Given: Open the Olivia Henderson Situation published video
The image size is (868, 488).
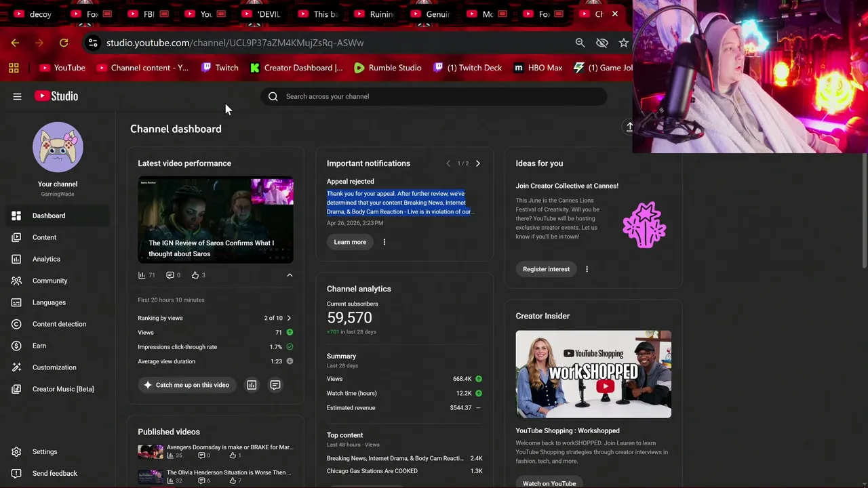Looking at the screenshot, I should (216, 476).
